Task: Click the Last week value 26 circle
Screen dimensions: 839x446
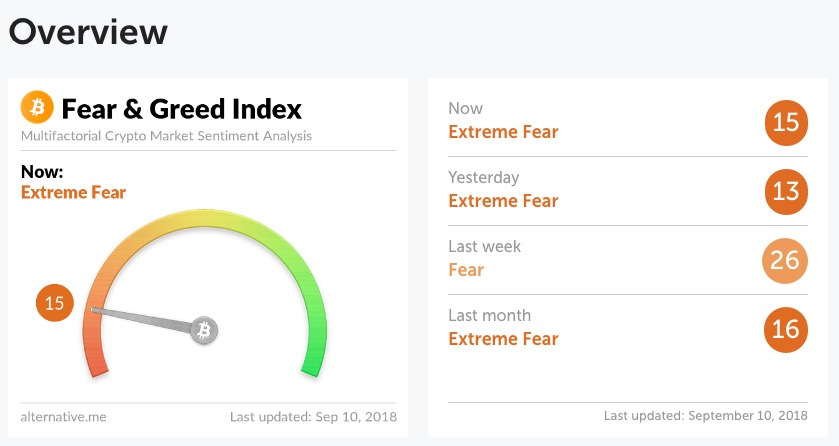Action: click(x=785, y=260)
